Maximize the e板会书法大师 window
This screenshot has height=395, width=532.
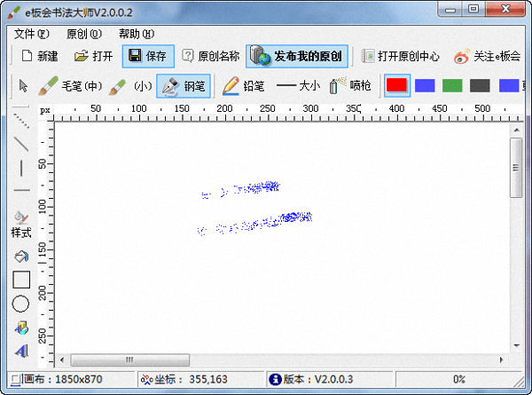473,10
